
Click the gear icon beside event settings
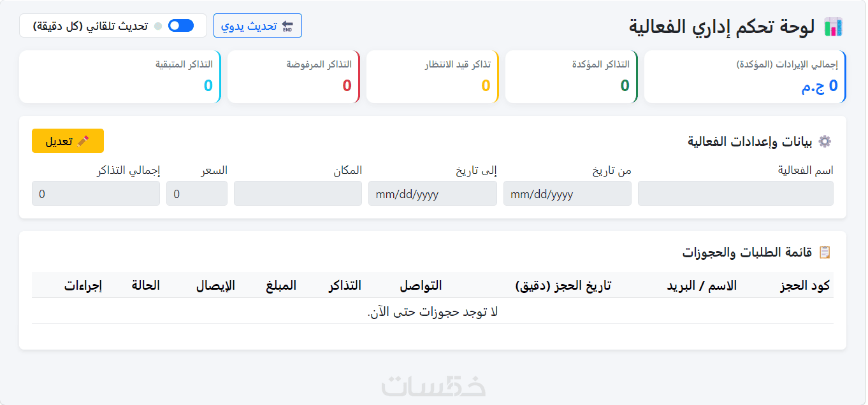tap(825, 141)
